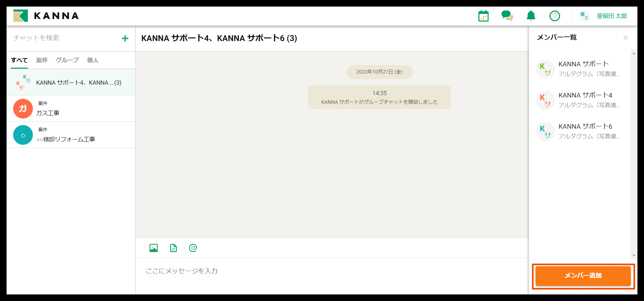Switch to the 個人 tab
Viewport: 644px width, 301px height.
click(x=93, y=60)
